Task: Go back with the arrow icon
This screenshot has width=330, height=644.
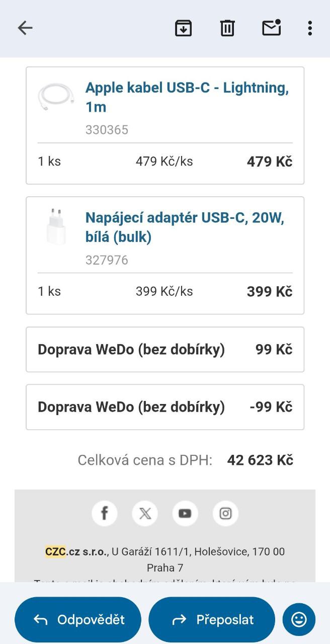Action: click(x=25, y=28)
